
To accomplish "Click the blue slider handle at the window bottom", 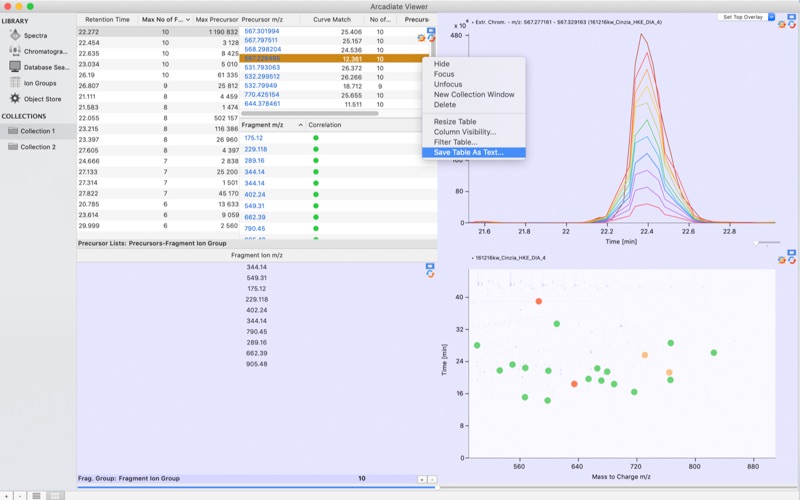I will tap(437, 488).
